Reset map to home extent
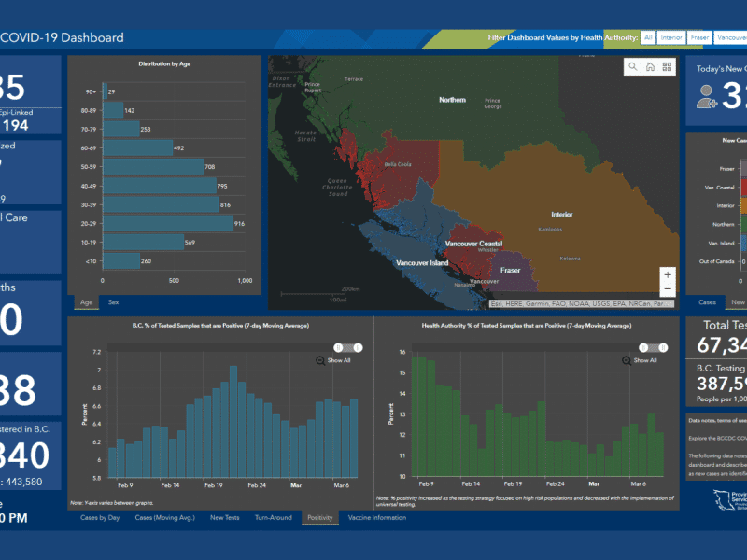Image resolution: width=747 pixels, height=560 pixels. pos(650,66)
